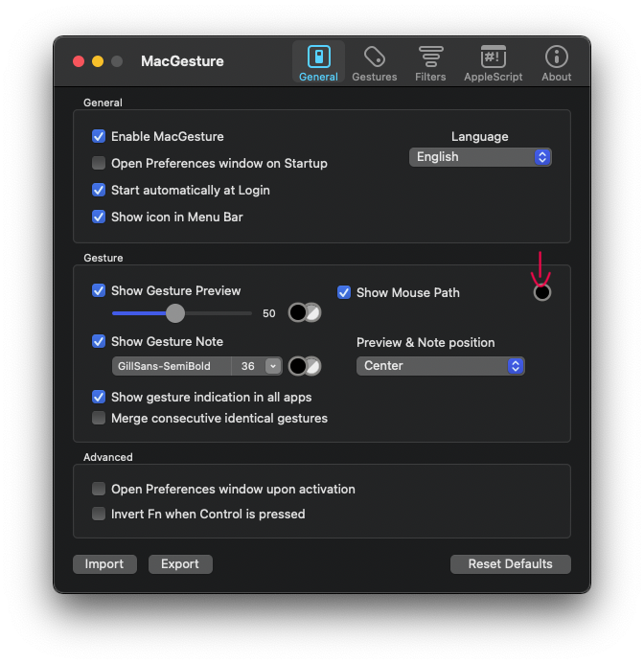Open the mouse path color well
The width and height of the screenshot is (644, 664).
[542, 292]
